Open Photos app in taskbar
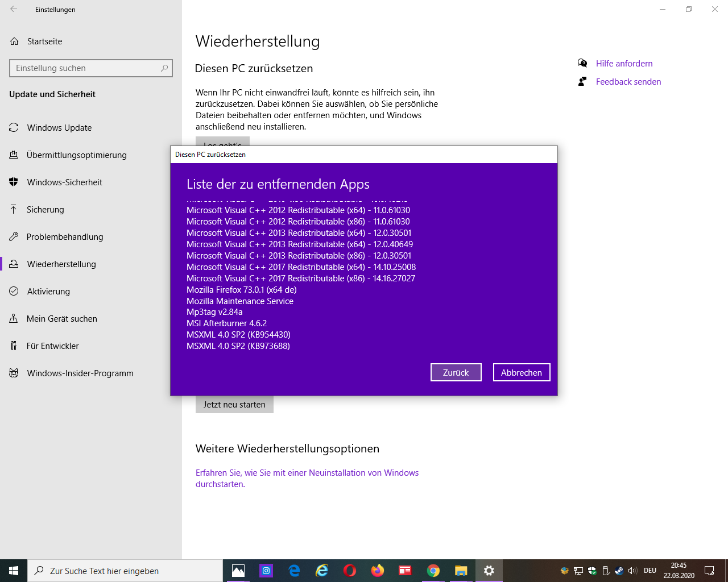Screen dimensions: 728x582 [x=238, y=571]
